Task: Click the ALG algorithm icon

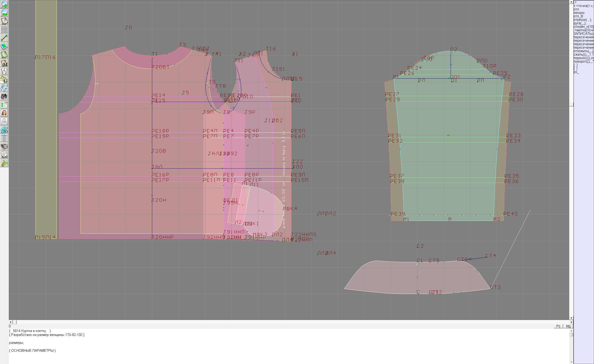Action: tap(4, 155)
